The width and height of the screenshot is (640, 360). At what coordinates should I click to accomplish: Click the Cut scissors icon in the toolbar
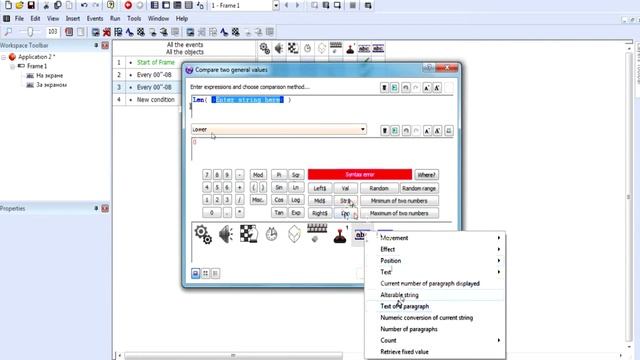pyautogui.click(x=46, y=5)
